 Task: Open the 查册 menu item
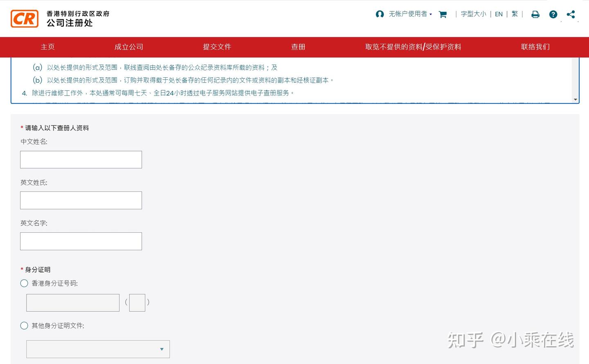(298, 47)
